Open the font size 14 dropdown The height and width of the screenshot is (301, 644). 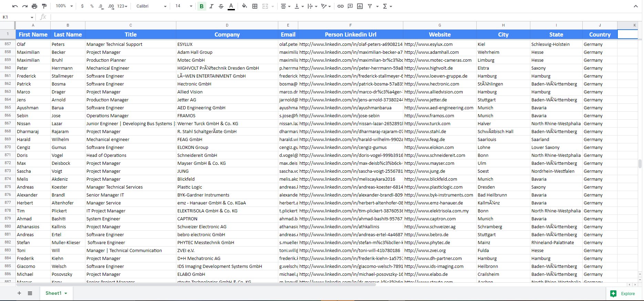click(184, 6)
